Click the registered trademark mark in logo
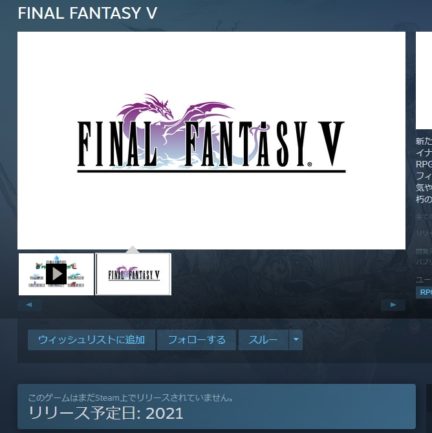The width and height of the screenshot is (432, 433). 310,164
